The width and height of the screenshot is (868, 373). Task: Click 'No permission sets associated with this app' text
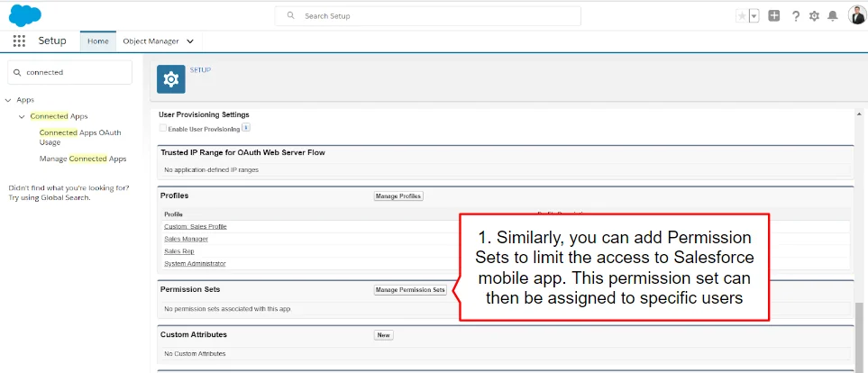[x=227, y=309]
